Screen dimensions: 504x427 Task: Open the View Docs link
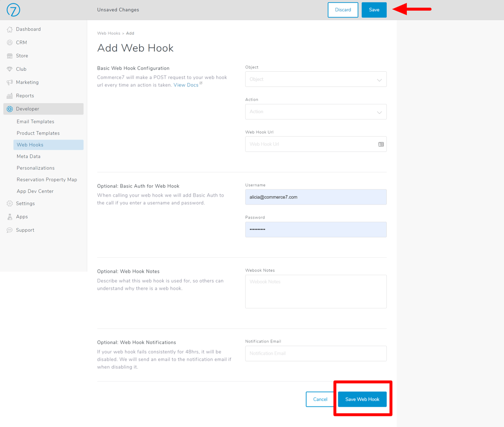(x=186, y=85)
